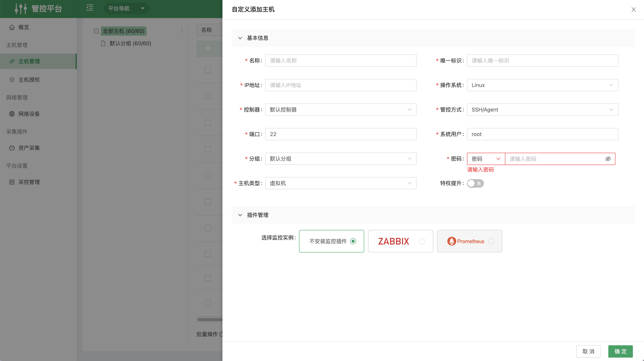644x361 pixels.
Task: Click the globe icon for 网络设备
Action: tap(12, 114)
